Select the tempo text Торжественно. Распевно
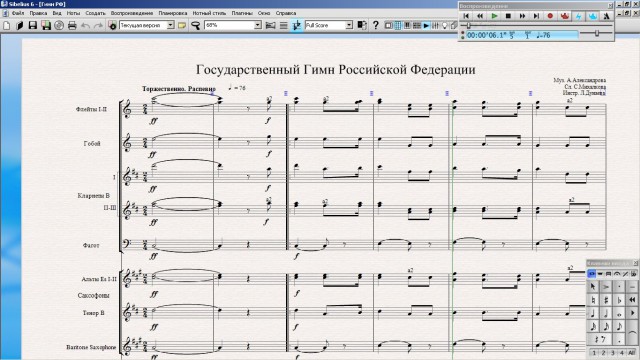Screen dimensions: 640x360 pos(179,89)
